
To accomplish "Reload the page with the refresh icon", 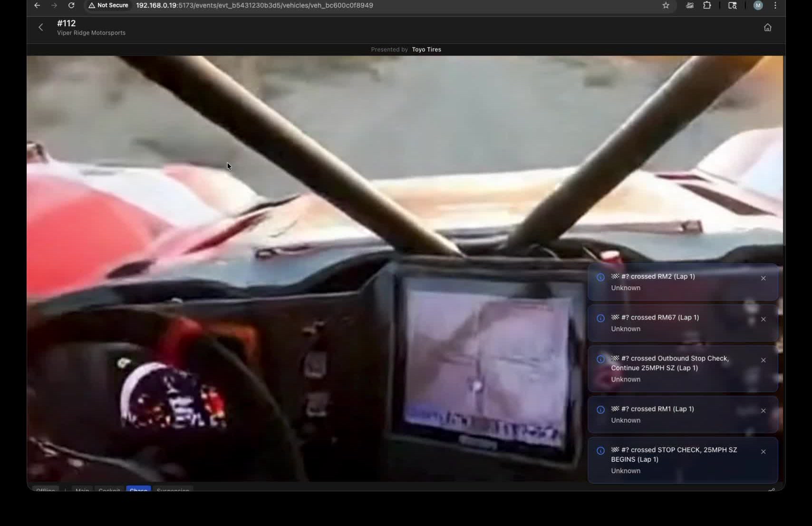I will point(71,5).
